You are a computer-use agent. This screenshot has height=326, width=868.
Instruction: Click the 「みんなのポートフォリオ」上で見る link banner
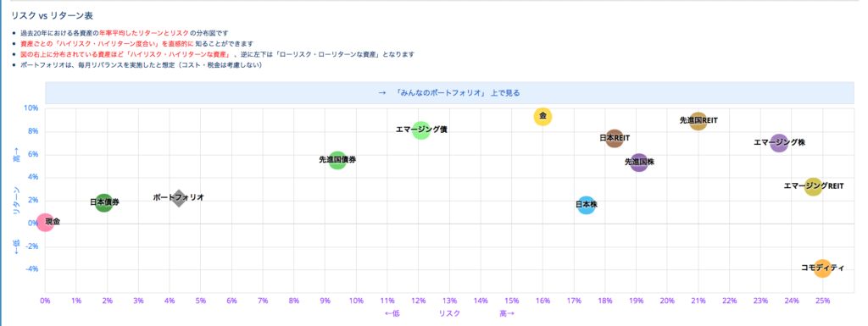coord(449,93)
